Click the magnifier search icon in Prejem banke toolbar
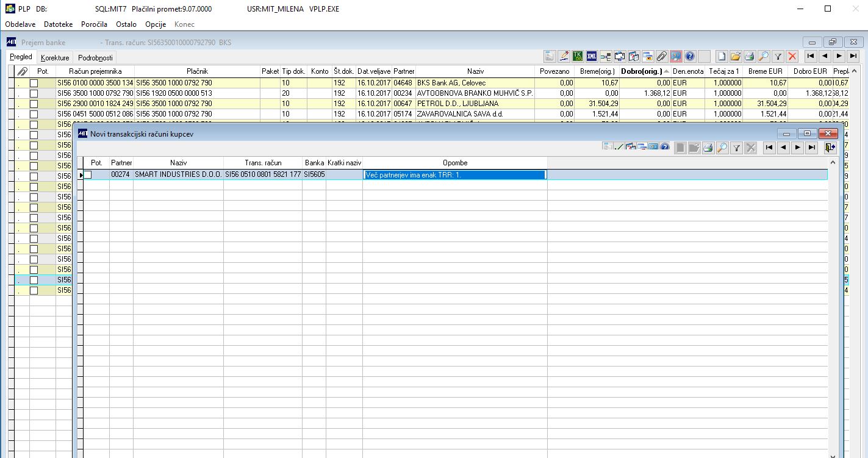Image resolution: width=868 pixels, height=458 pixels. 764,56
